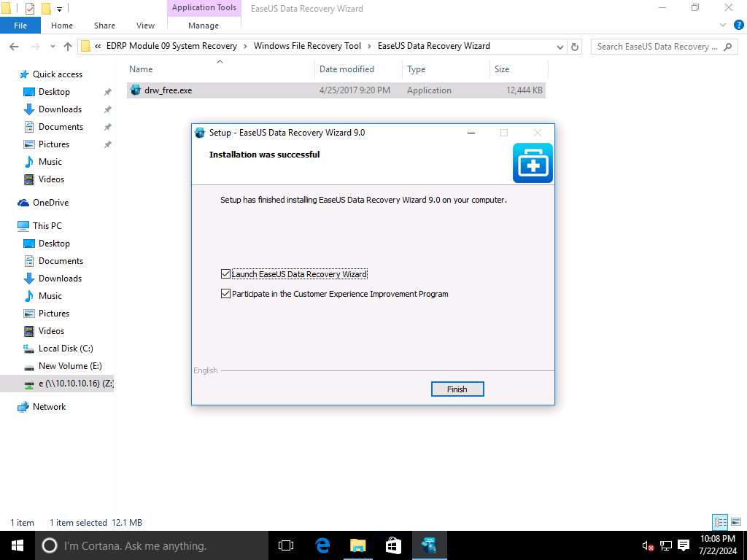Sort by Date modified column
747x560 pixels.
358,69
